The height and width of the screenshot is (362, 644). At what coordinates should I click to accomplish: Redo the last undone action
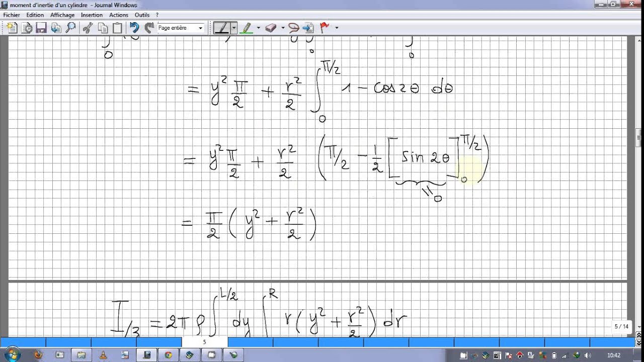[x=149, y=28]
